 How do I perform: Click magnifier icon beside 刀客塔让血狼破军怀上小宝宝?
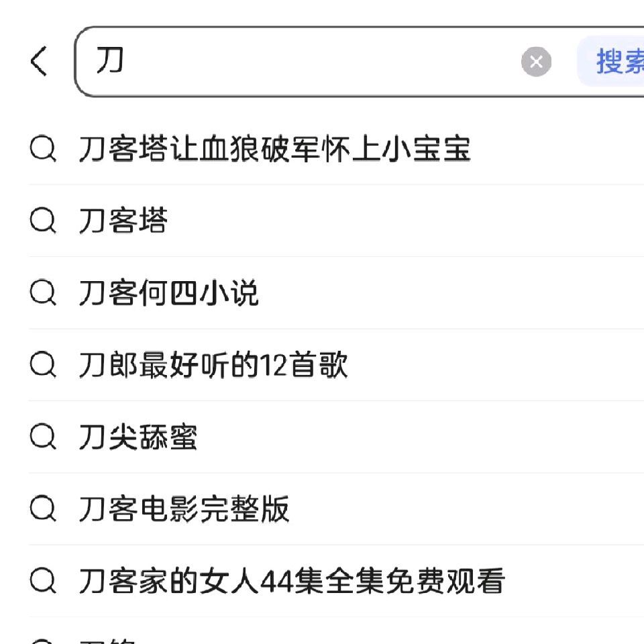(43, 148)
